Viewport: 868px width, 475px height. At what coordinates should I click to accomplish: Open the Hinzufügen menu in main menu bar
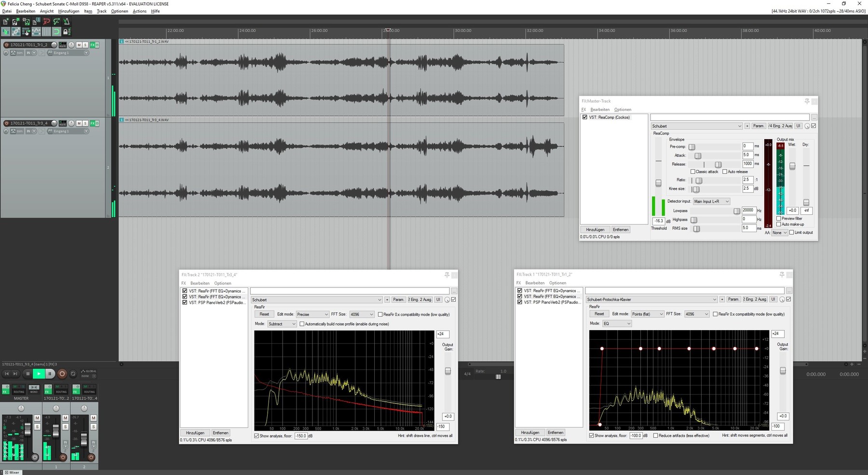tap(68, 11)
